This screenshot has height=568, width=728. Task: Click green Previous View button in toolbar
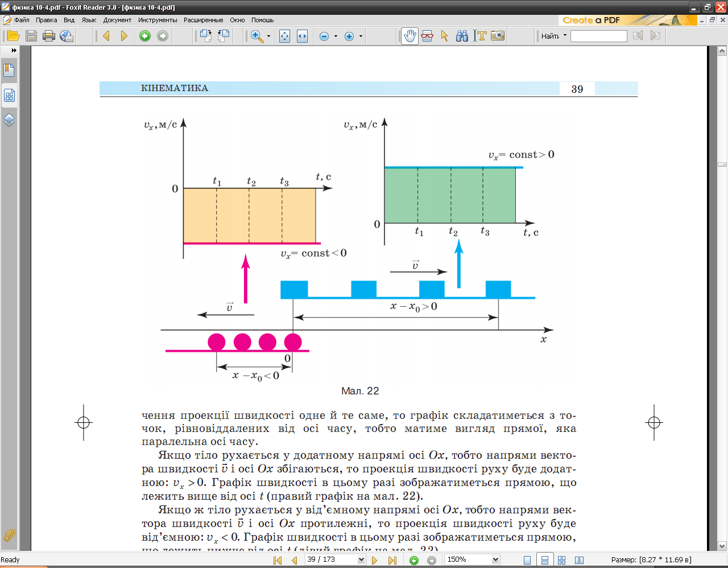145,36
